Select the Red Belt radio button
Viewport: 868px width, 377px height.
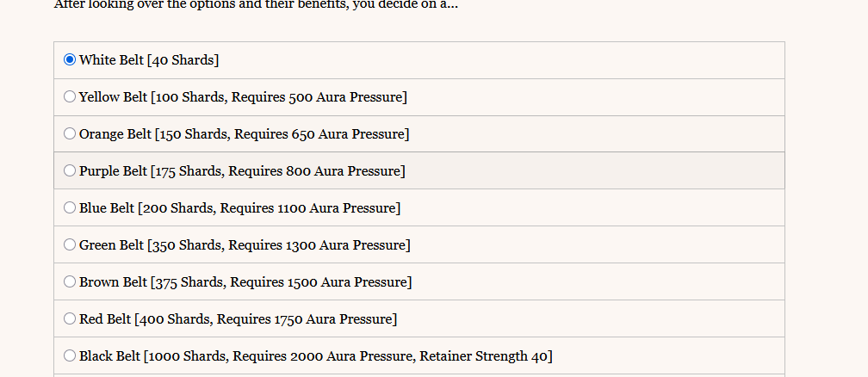[x=70, y=319]
